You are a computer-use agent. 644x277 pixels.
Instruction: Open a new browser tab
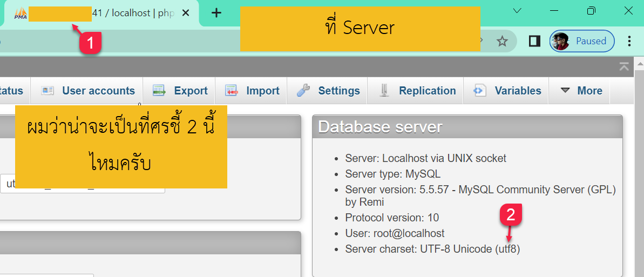[x=216, y=13]
